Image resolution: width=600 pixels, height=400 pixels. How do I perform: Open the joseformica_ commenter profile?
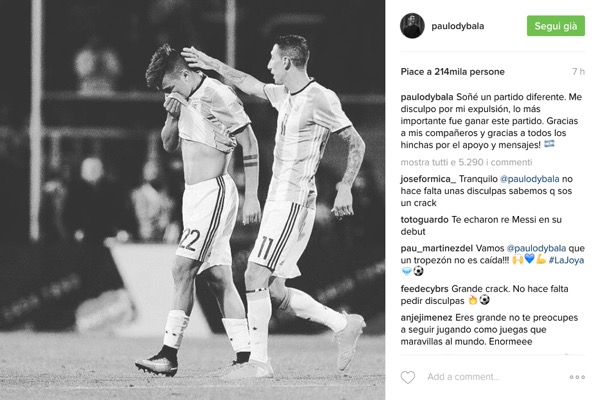pyautogui.click(x=428, y=179)
